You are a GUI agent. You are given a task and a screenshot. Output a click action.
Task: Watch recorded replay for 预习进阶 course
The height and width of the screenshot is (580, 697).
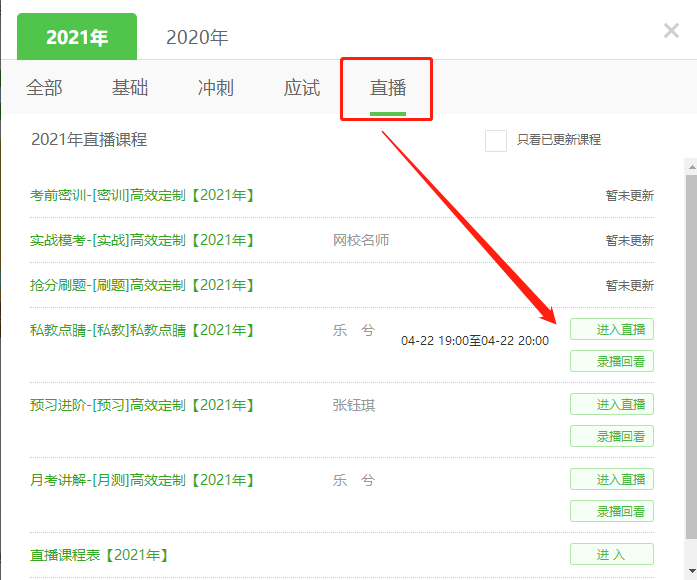(612, 436)
